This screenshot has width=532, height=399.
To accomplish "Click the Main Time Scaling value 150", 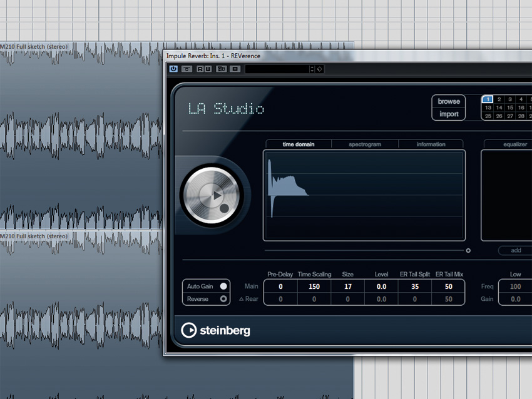I will [x=314, y=286].
